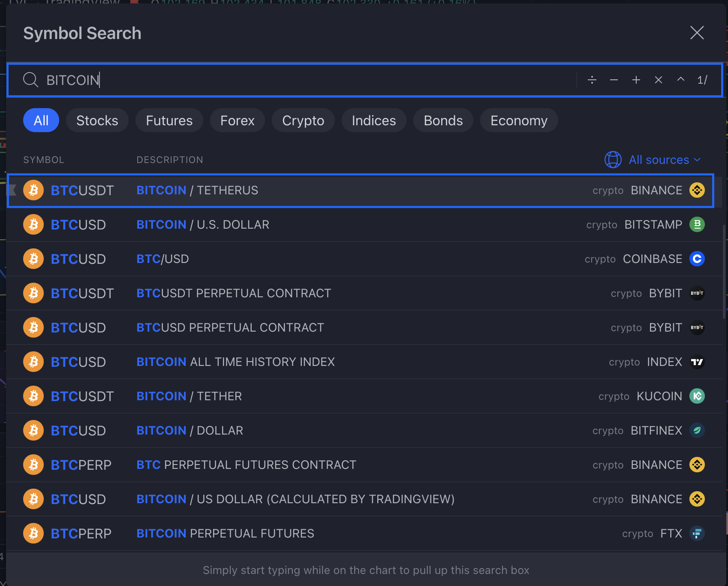Insert the minus operator in search

click(614, 80)
